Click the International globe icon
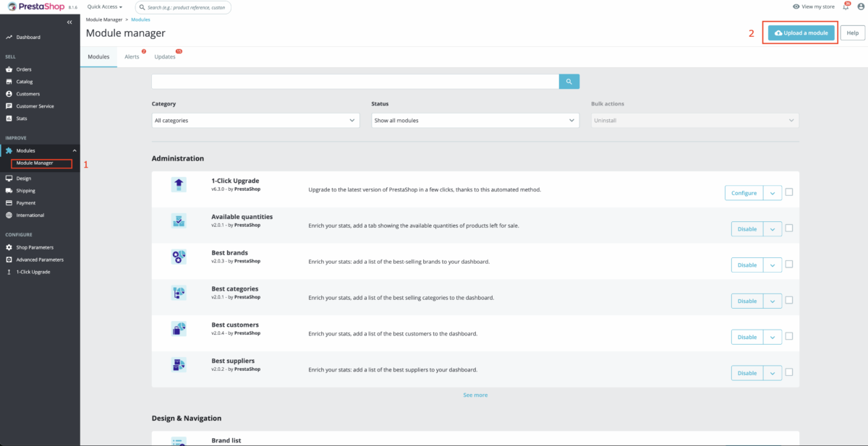The height and width of the screenshot is (446, 868). point(9,215)
